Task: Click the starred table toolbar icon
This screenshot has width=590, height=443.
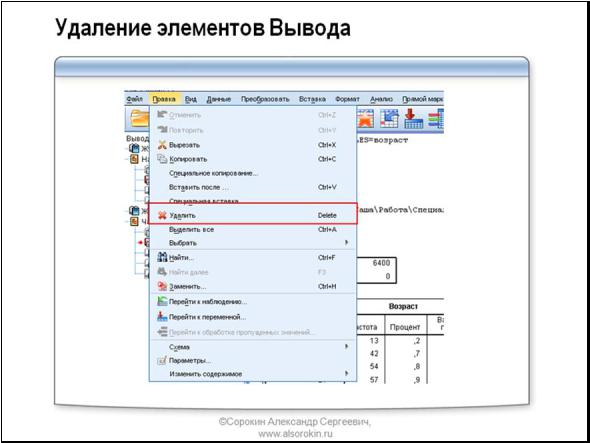Action: pos(365,119)
